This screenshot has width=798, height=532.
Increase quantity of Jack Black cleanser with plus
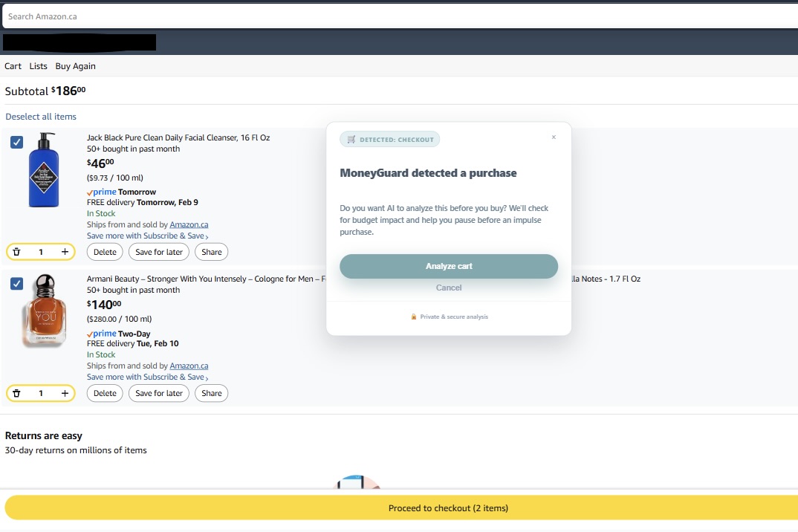pyautogui.click(x=65, y=251)
